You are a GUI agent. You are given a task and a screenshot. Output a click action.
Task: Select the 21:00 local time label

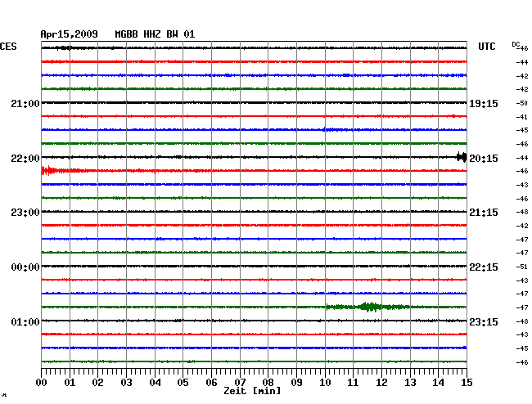click(25, 104)
